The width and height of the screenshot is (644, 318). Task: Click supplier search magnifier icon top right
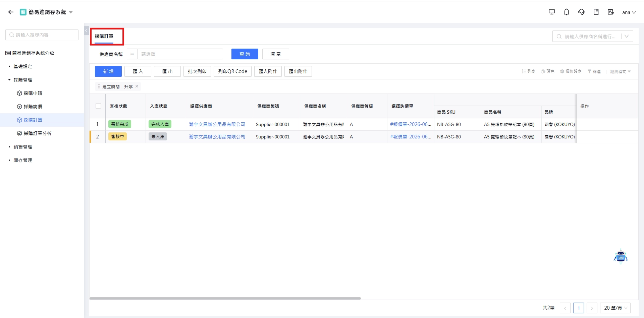[559, 36]
